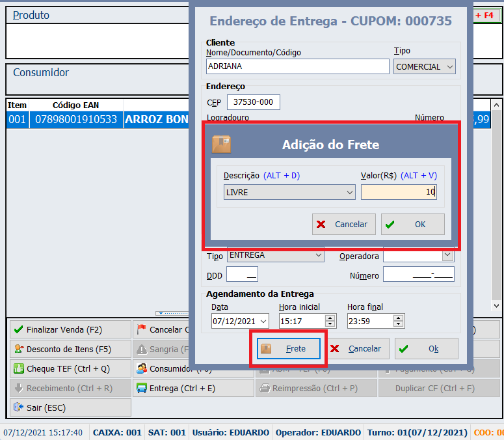Screen dimensions: 504x440
Task: Click the Recebimento (Ctrl + R) arrow icon
Action: [18, 389]
